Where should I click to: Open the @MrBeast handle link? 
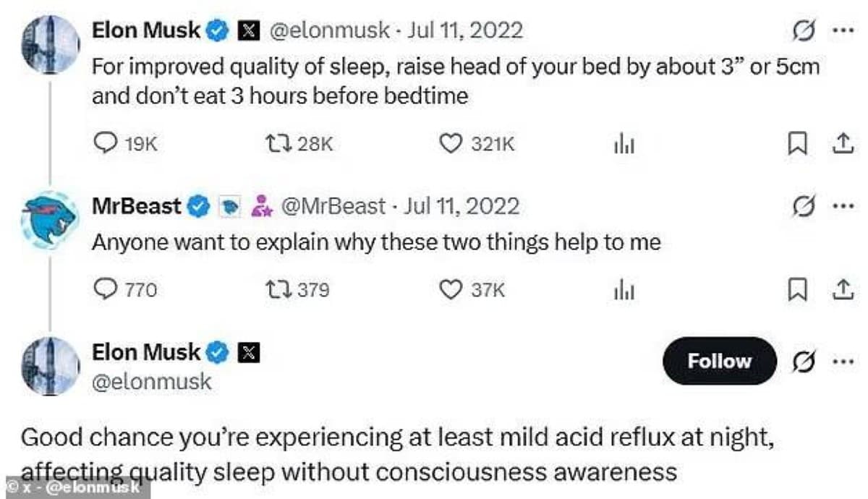point(333,206)
